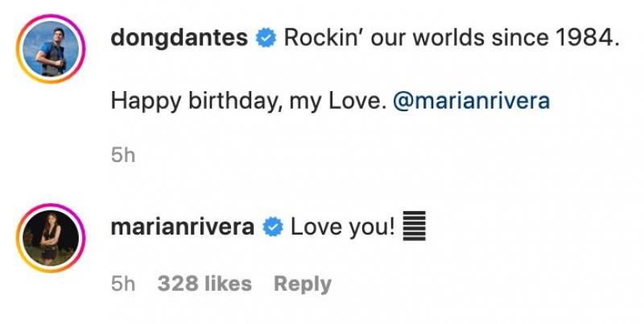Viewport: 644px width, 324px height.
Task: Click verified badge beside marianrivera
Action: [273, 228]
